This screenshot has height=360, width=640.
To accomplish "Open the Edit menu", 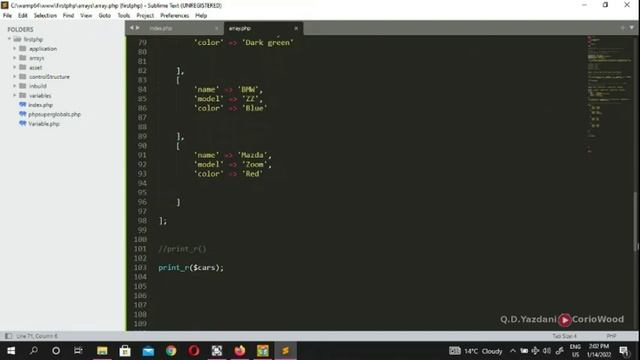I will click(x=22, y=16).
